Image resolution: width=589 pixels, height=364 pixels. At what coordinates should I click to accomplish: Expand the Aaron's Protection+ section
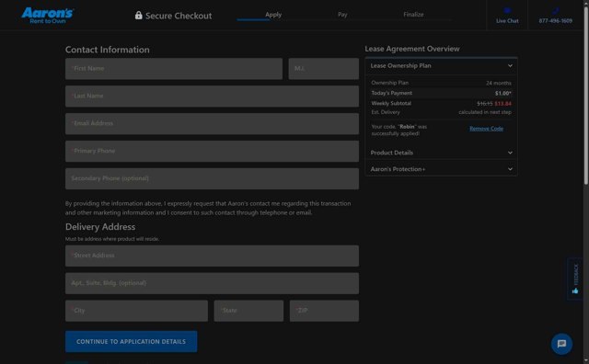coord(441,169)
